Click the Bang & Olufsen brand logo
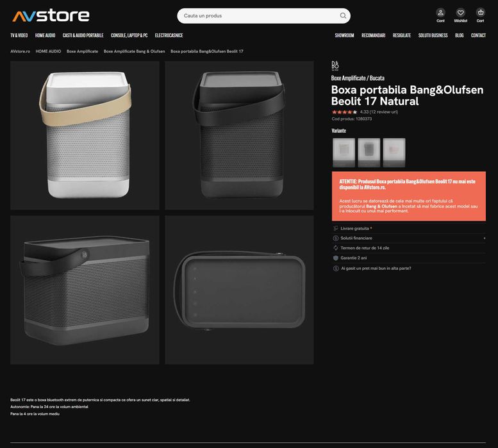This screenshot has width=498, height=448. [x=335, y=66]
